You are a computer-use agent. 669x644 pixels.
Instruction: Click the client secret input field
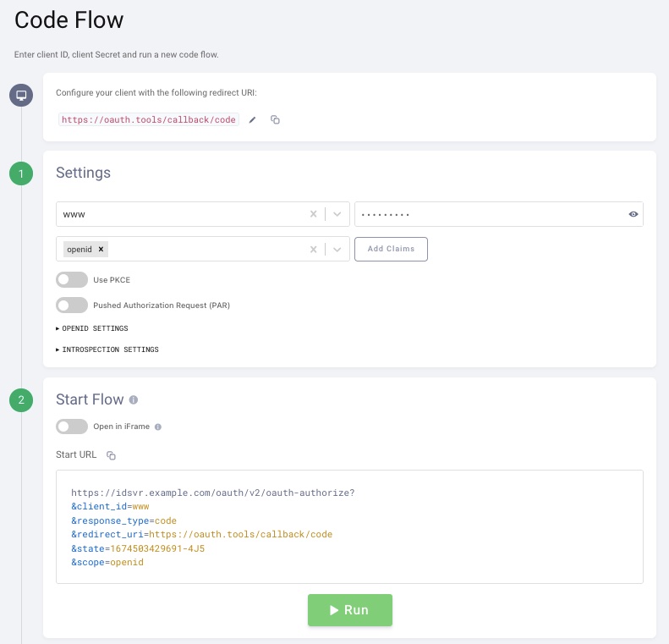pos(499,214)
